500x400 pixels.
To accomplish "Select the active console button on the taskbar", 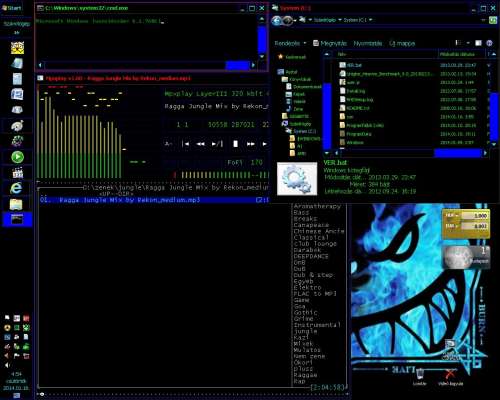I will tap(17, 220).
